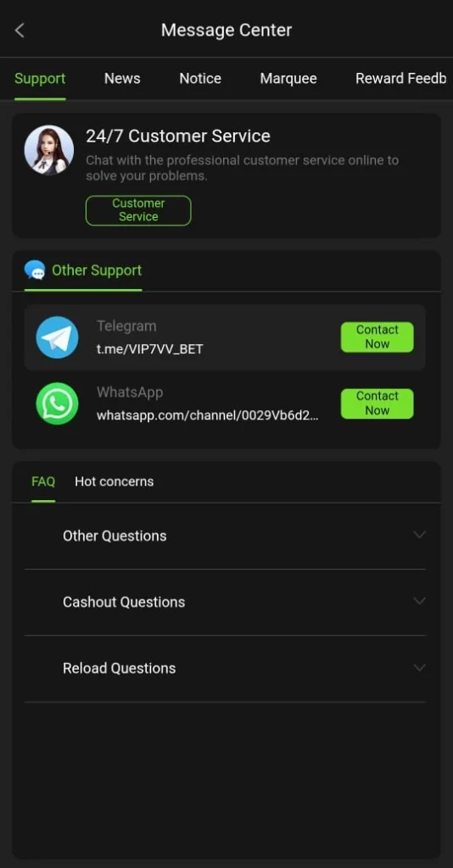Open the t.me/VIP7VV_BET link
Image resolution: width=453 pixels, height=868 pixels.
point(150,350)
